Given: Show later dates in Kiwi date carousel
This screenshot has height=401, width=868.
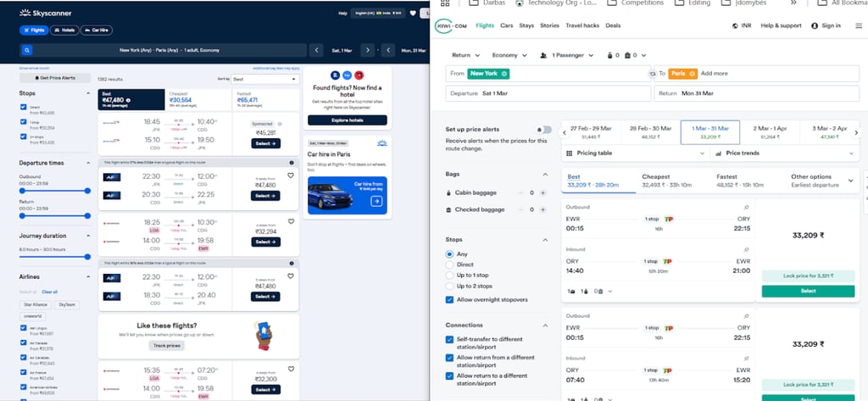Looking at the screenshot, I should pyautogui.click(x=856, y=133).
